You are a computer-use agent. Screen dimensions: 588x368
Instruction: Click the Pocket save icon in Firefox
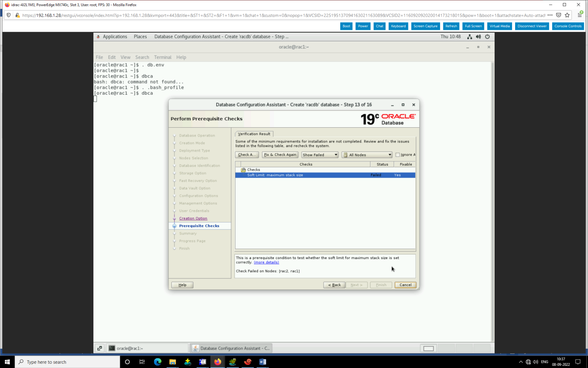pos(559,15)
